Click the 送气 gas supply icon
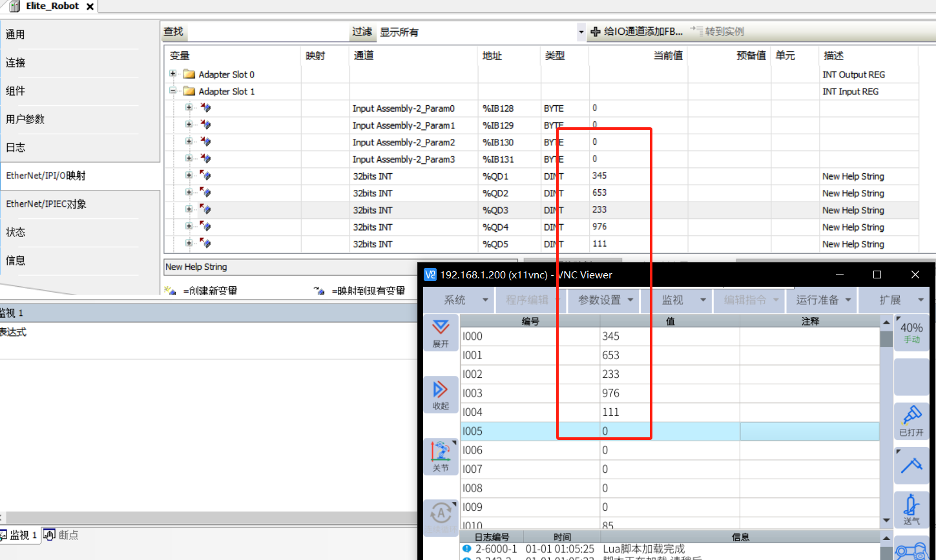 911,508
